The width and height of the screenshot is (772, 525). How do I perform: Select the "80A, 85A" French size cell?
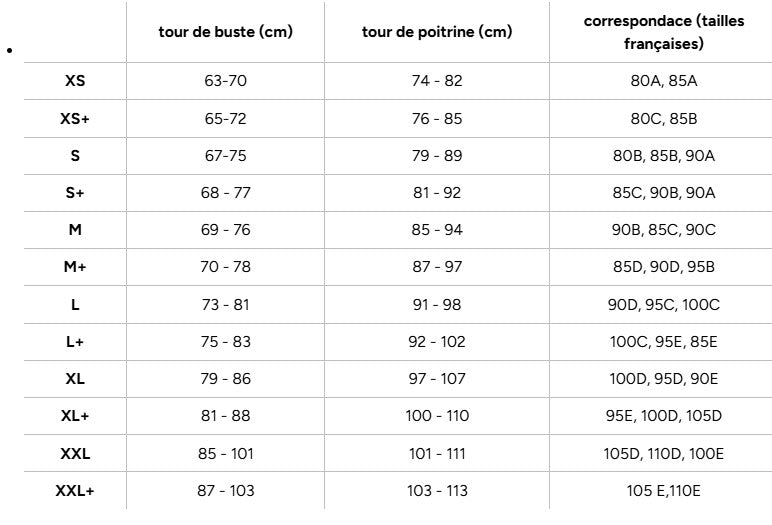(664, 81)
